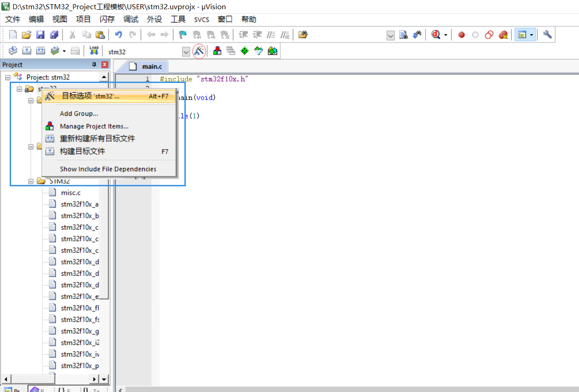Select Software Packs icon

(258, 51)
